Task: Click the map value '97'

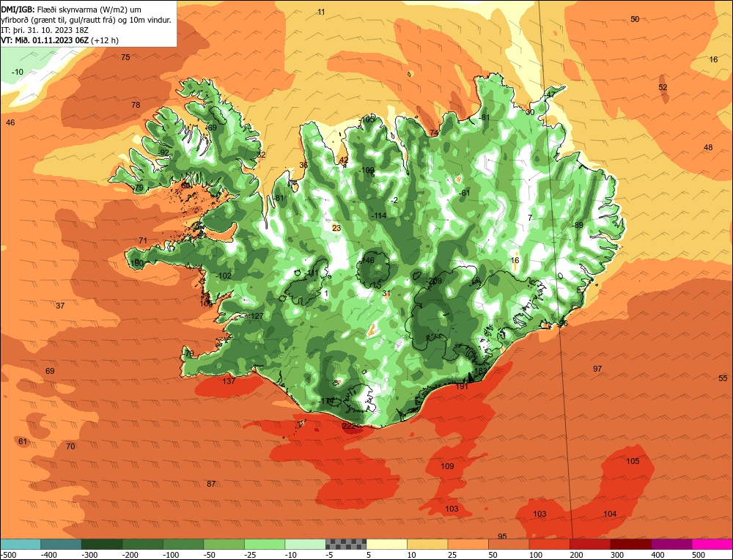Action: [x=597, y=369]
